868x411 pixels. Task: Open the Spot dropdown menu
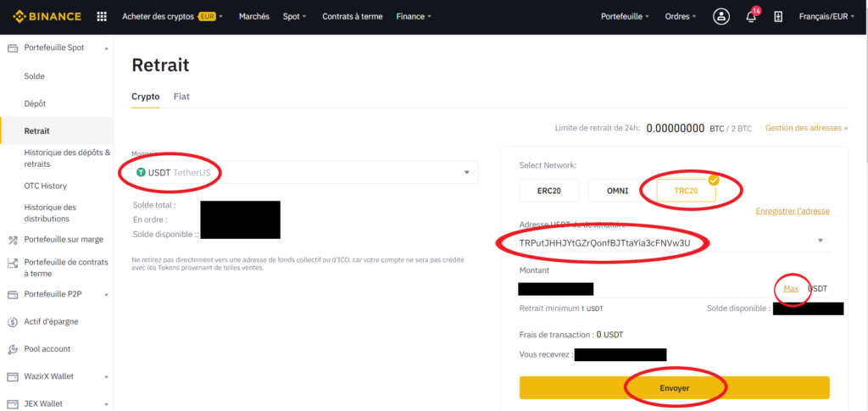coord(294,17)
